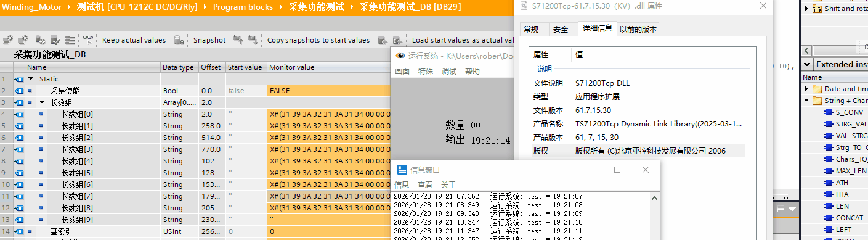Screen dimensions: 868x240
Task: Click the second add-row icon in toolbar
Action: point(23,40)
